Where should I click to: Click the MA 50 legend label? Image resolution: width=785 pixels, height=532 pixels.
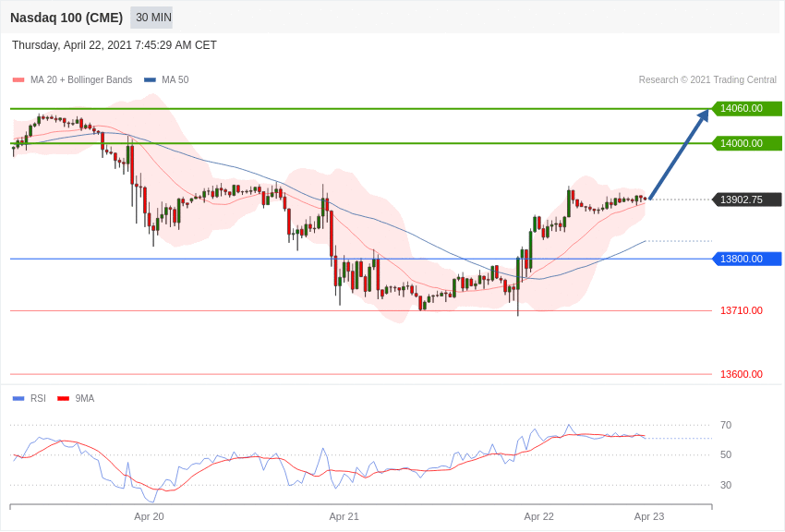coord(175,79)
